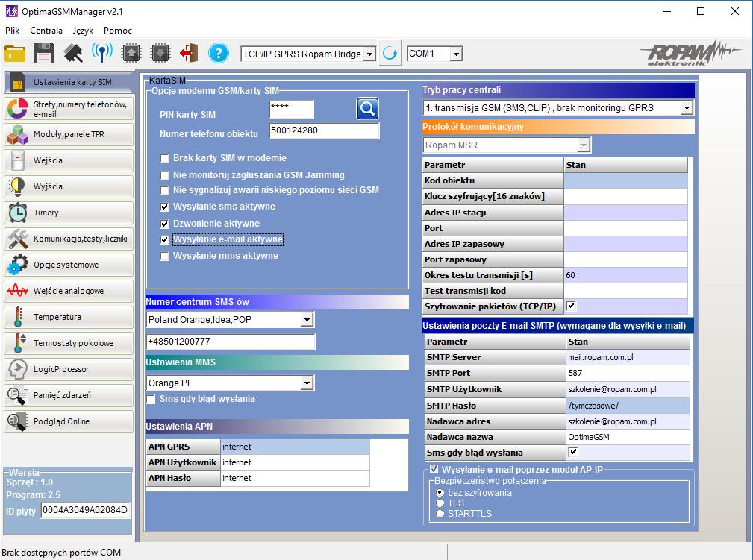Open the Centrala menu
Image resolution: width=753 pixels, height=560 pixels.
46,31
